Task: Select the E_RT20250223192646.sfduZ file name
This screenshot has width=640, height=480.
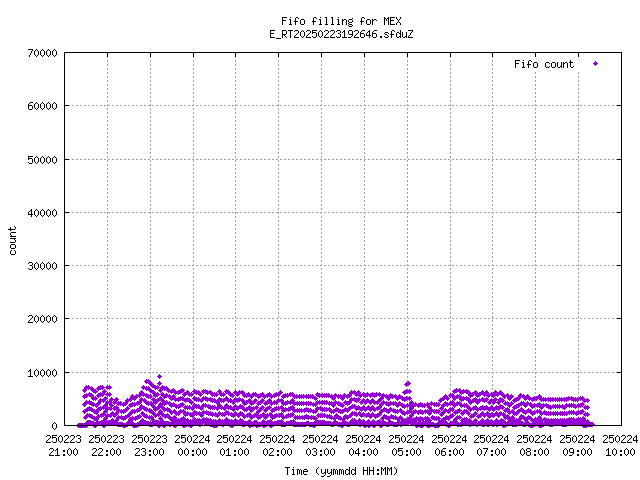Action: [x=341, y=34]
